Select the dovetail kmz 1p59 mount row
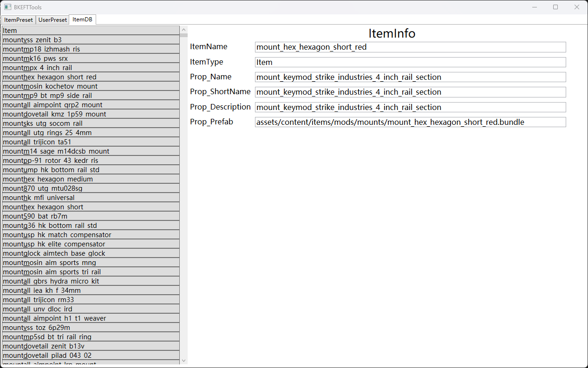Image resolution: width=588 pixels, height=368 pixels. coord(91,114)
